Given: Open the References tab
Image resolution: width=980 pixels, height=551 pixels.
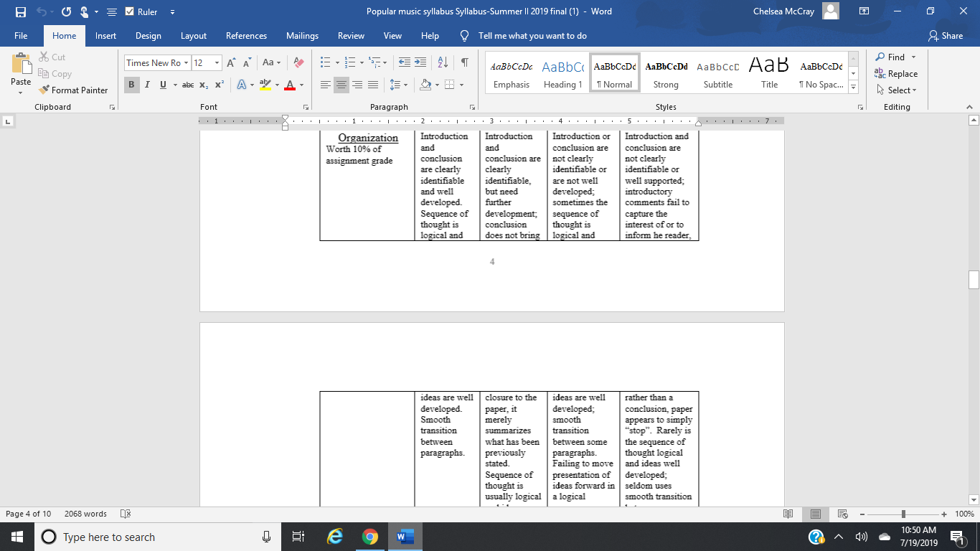Looking at the screenshot, I should pos(246,36).
